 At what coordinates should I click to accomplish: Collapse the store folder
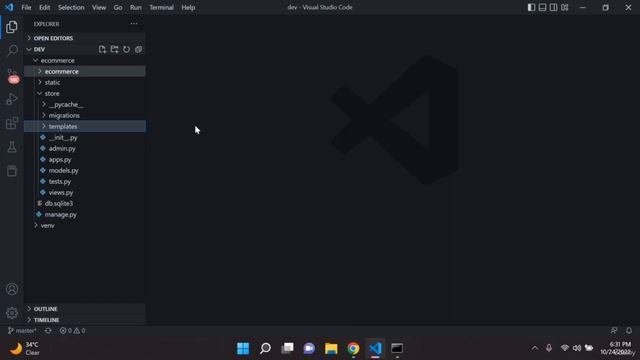[85, 93]
